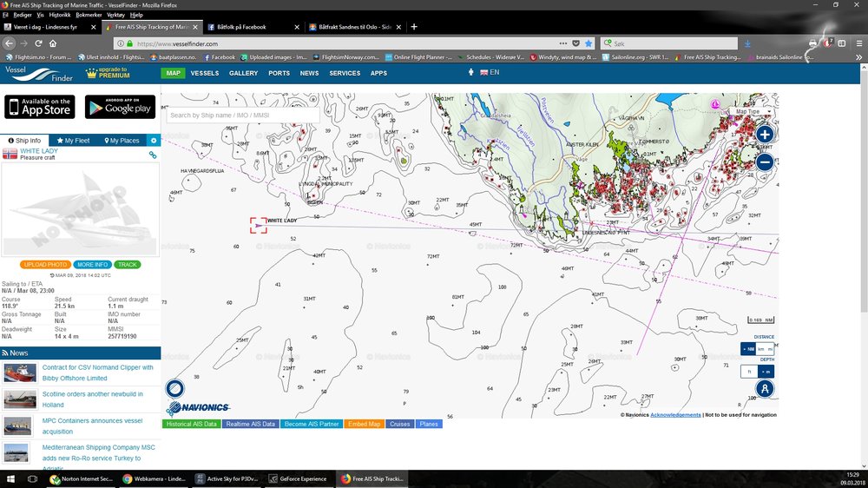The width and height of the screenshot is (868, 488).
Task: Click the person icon next to EN
Action: [471, 73]
